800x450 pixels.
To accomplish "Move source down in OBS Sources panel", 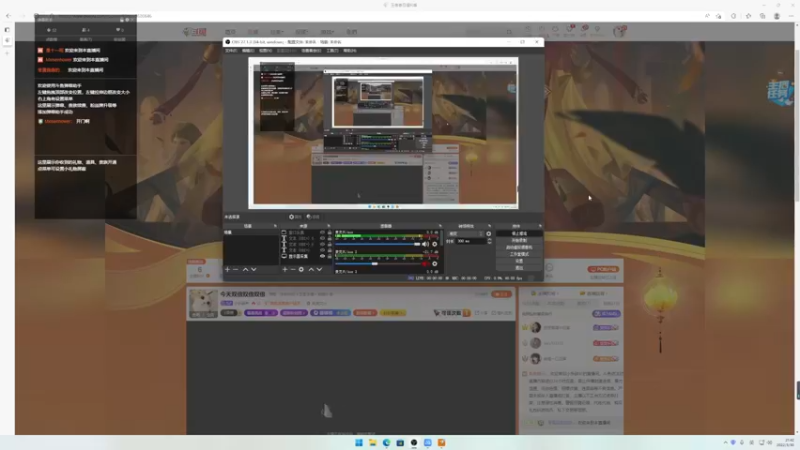I will coord(319,269).
